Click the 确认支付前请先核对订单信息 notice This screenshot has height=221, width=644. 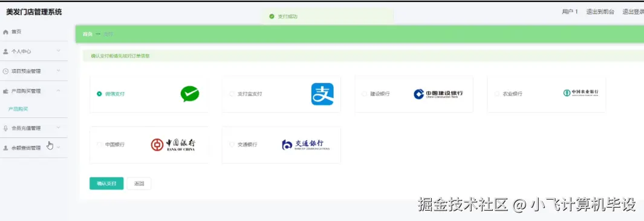click(120, 56)
